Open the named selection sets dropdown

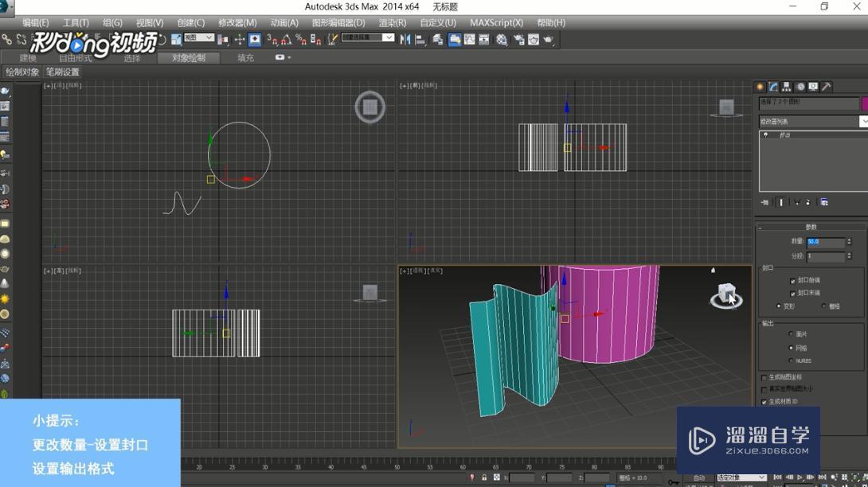(368, 38)
